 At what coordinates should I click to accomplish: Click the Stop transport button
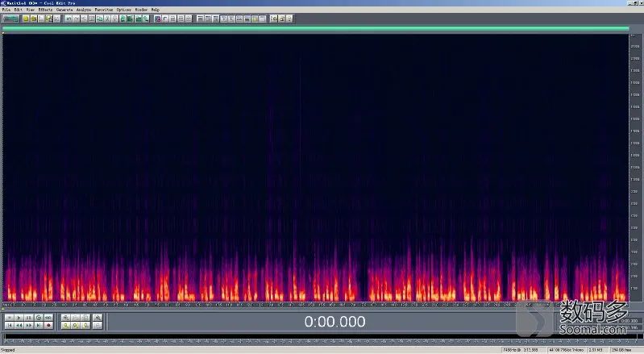(x=10, y=318)
